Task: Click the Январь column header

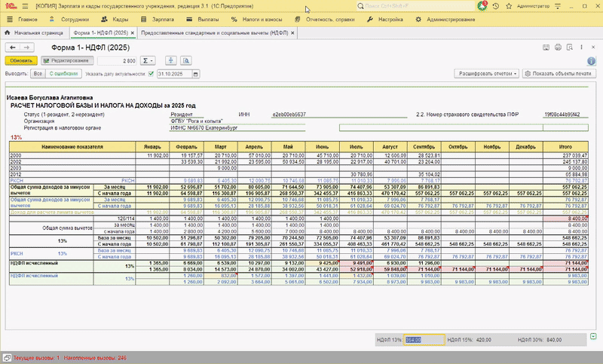Action: tap(152, 147)
